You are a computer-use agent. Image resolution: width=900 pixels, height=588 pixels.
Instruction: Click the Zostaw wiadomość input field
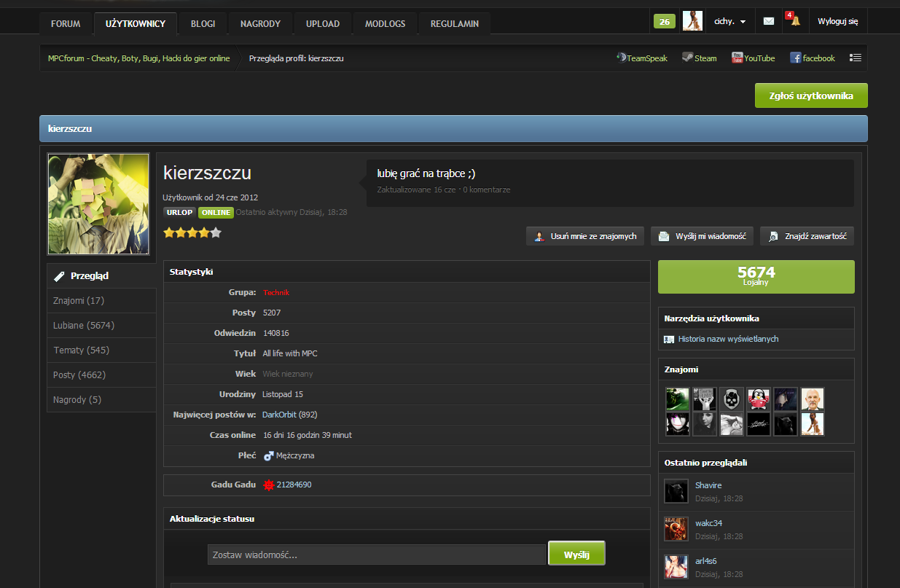click(x=377, y=554)
